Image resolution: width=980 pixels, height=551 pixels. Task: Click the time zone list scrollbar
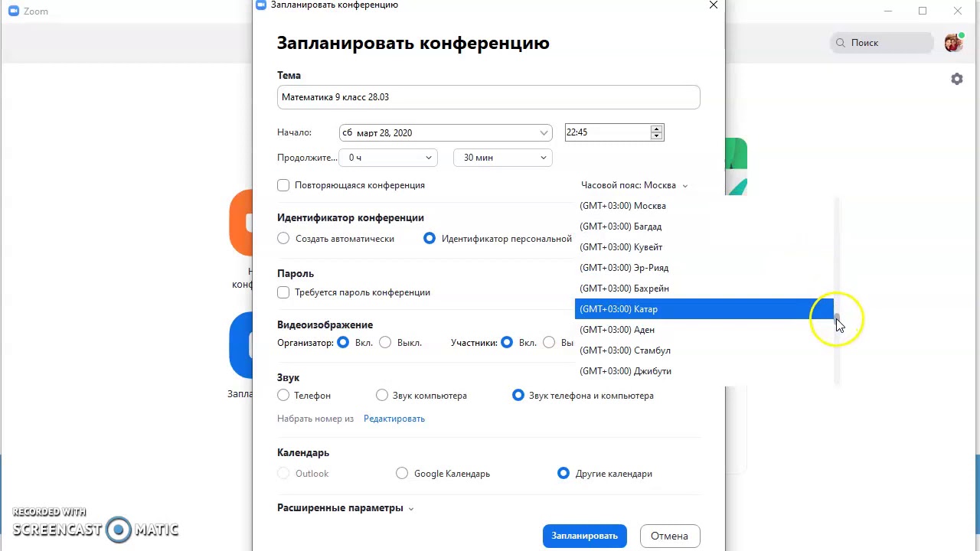[x=837, y=291]
